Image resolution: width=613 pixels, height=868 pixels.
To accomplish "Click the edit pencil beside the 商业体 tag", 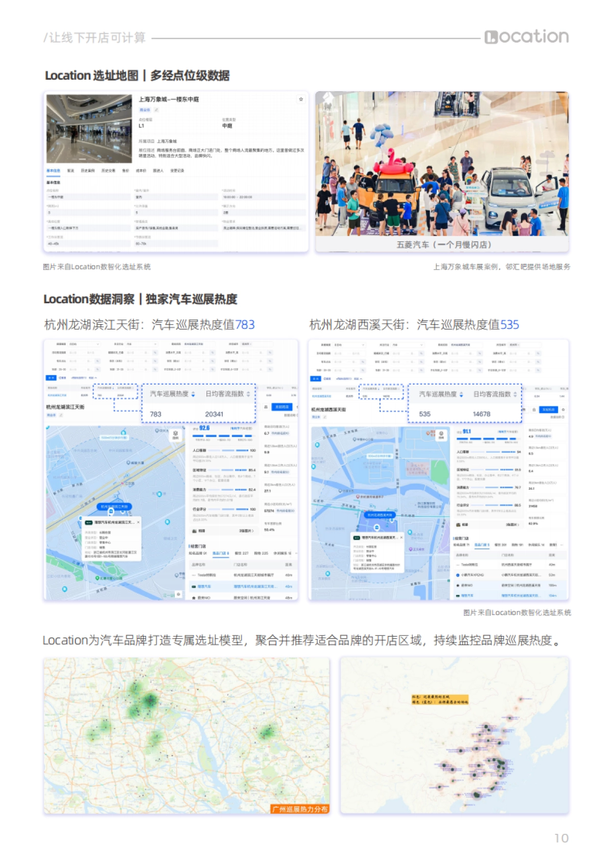I will click(156, 110).
